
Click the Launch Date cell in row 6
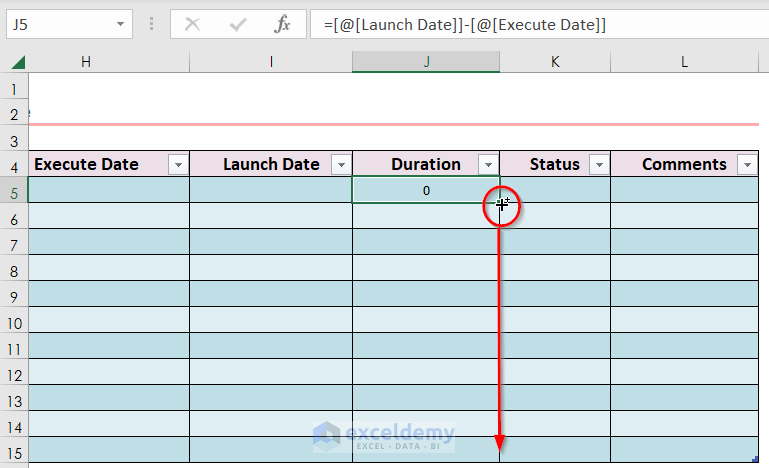click(x=271, y=216)
